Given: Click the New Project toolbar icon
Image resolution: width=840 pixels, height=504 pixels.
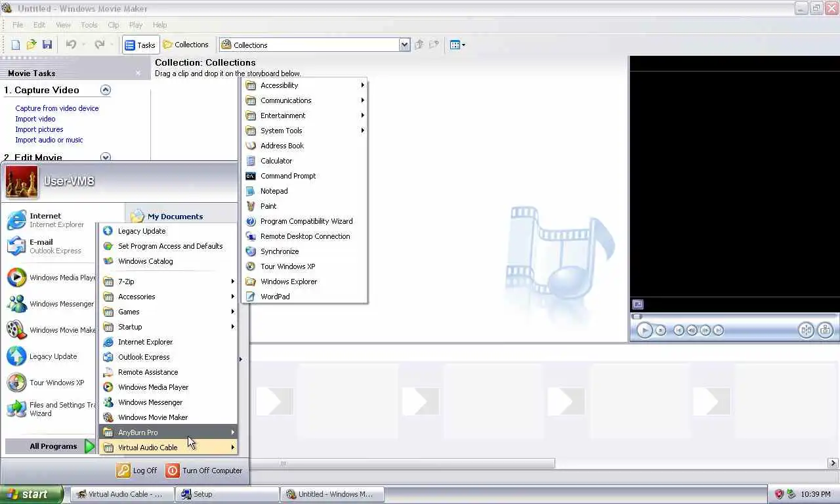Looking at the screenshot, I should coord(16,45).
